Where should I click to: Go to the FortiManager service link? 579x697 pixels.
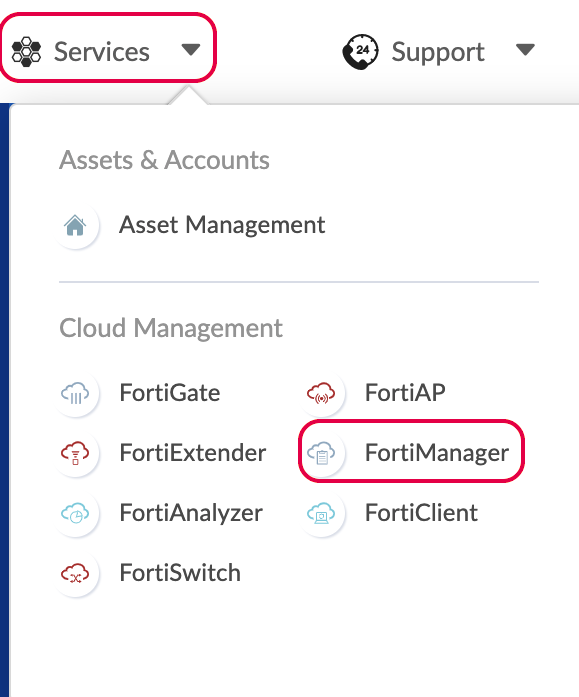(437, 453)
